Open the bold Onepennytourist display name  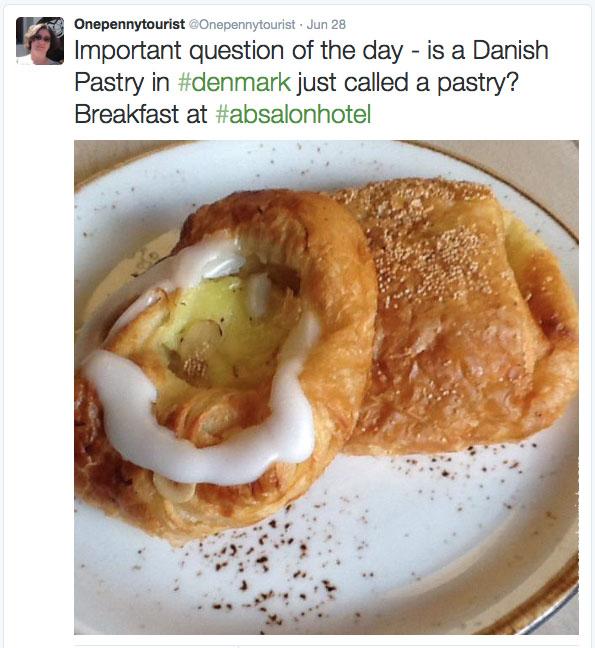pos(129,24)
